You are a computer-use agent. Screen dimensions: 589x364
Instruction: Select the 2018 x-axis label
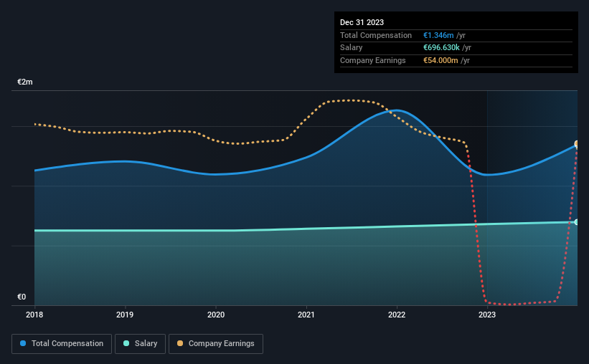point(34,315)
